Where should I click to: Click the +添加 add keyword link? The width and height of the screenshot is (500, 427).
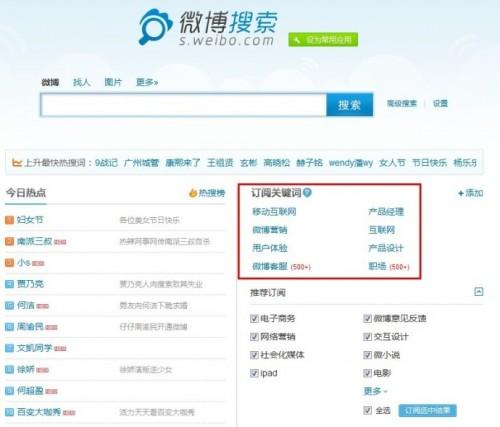point(471,193)
